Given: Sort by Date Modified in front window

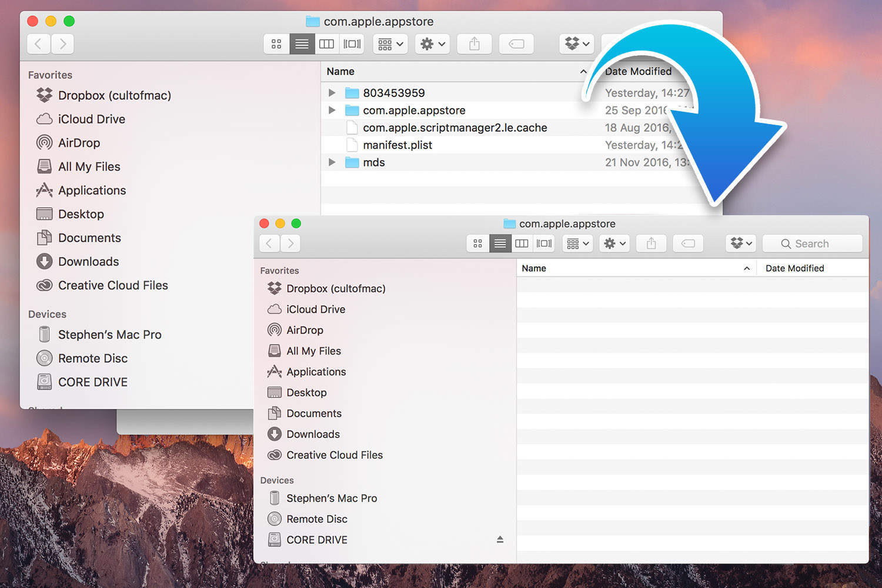Looking at the screenshot, I should (794, 268).
